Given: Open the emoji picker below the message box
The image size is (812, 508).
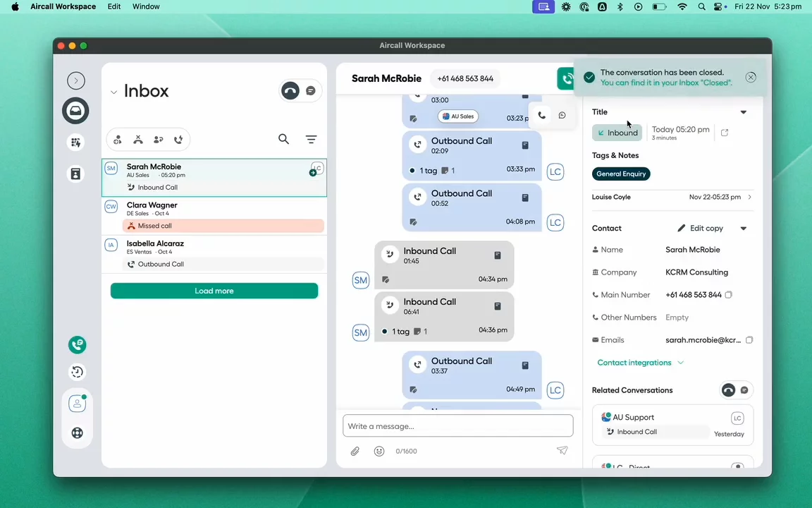Looking at the screenshot, I should (x=379, y=451).
